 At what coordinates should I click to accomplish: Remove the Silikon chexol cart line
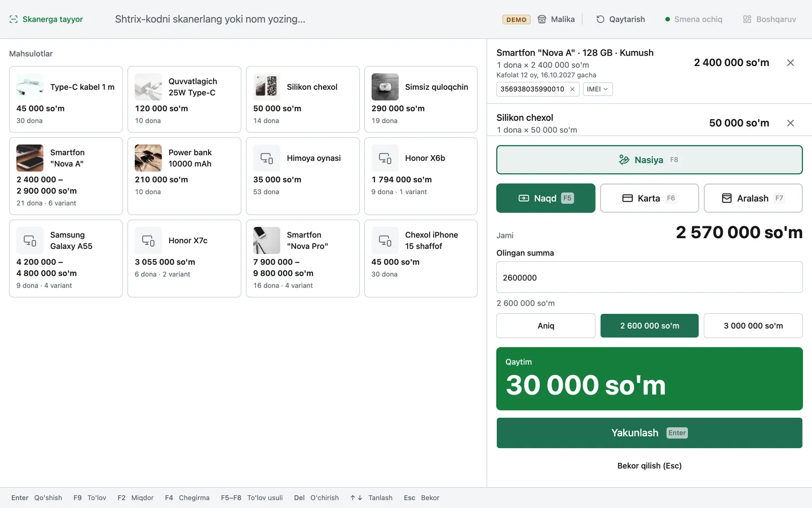click(791, 123)
